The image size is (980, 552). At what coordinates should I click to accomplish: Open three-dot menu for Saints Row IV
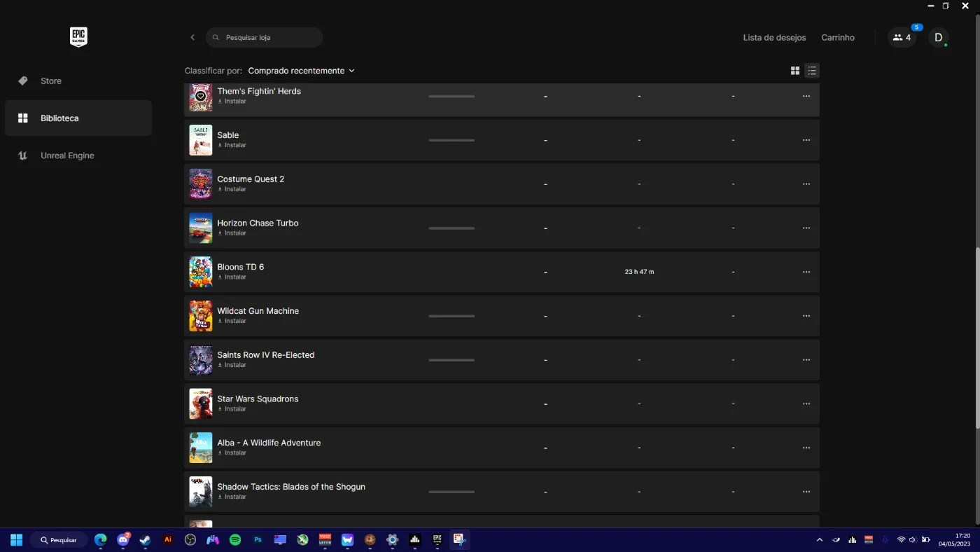click(806, 360)
